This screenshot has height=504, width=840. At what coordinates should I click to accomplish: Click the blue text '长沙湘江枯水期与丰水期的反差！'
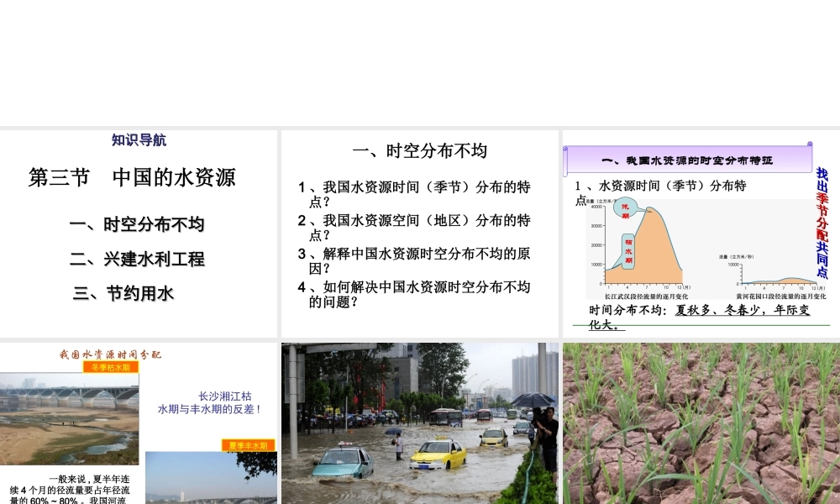click(x=209, y=402)
